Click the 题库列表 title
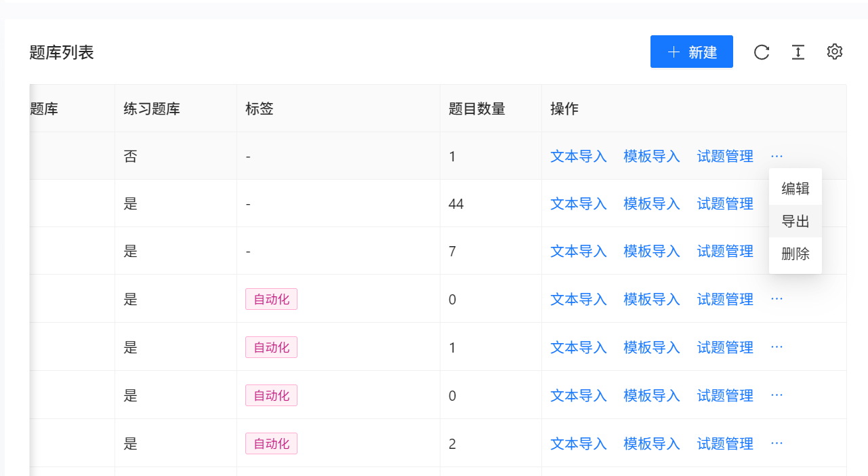 tap(62, 52)
